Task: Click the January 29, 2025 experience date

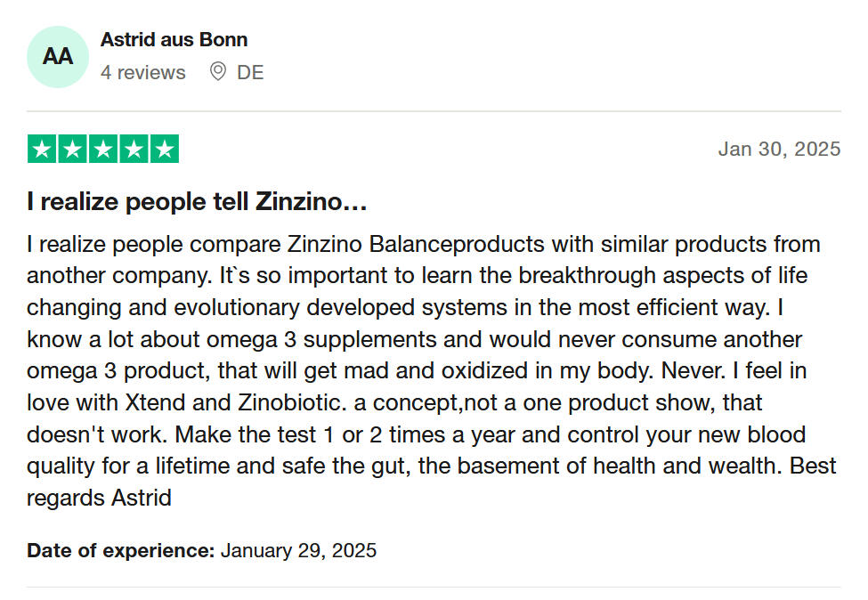Action: coord(298,550)
